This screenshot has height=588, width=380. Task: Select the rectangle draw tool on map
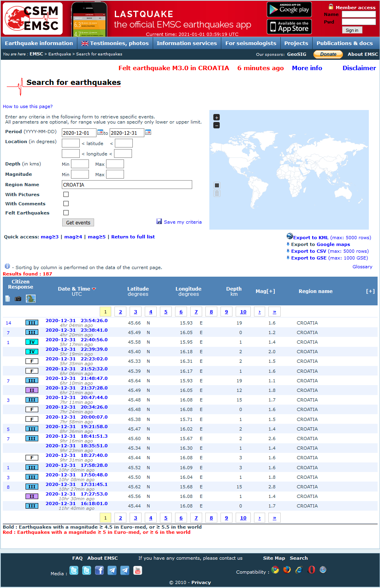(x=217, y=185)
